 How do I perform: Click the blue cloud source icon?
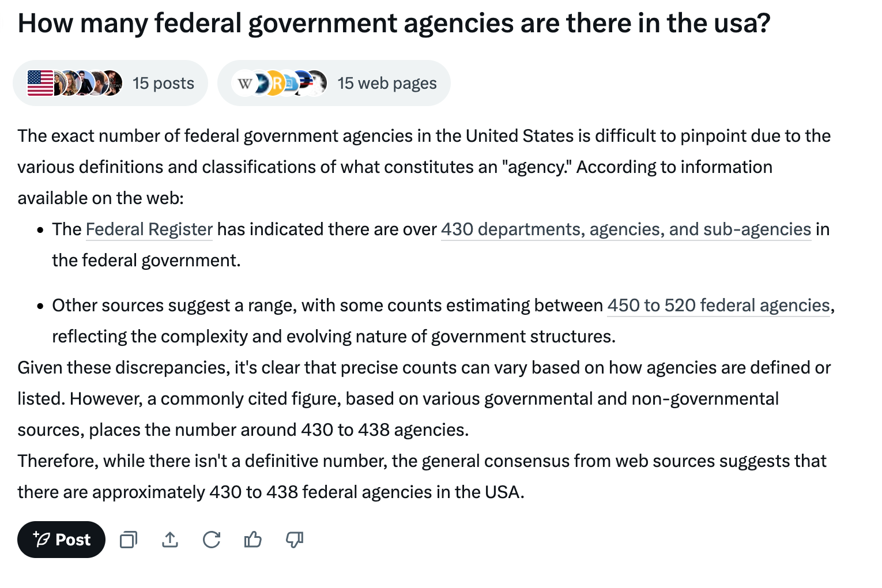click(289, 83)
